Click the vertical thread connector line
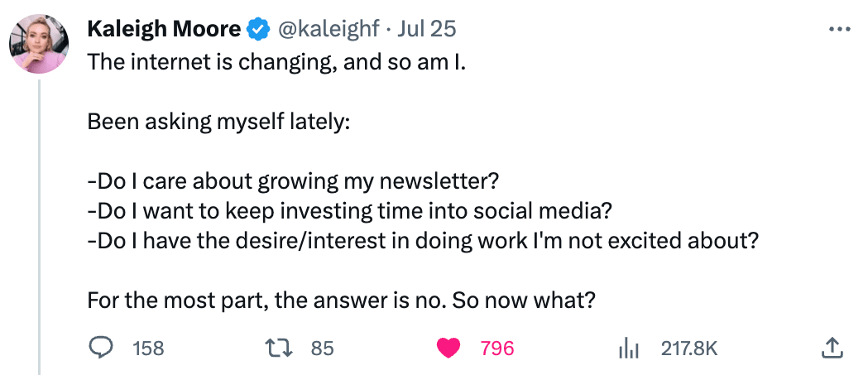868x375 pixels. (39, 227)
